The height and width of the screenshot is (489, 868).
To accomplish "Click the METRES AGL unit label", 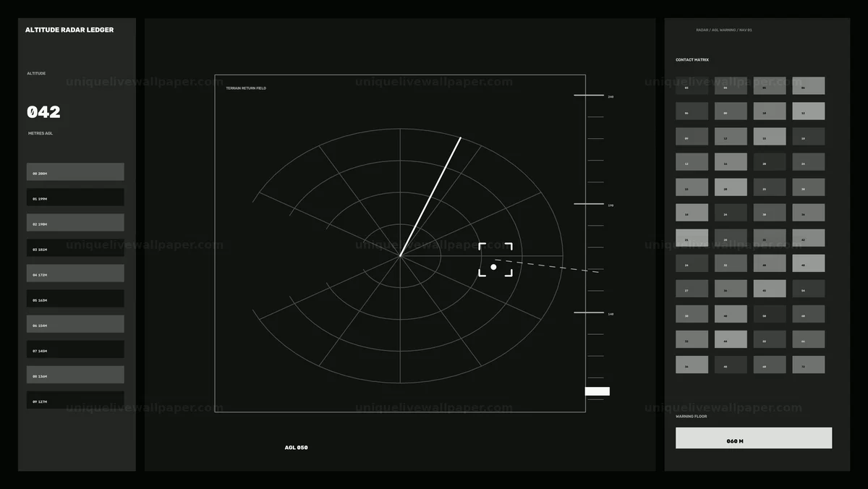I will point(41,133).
